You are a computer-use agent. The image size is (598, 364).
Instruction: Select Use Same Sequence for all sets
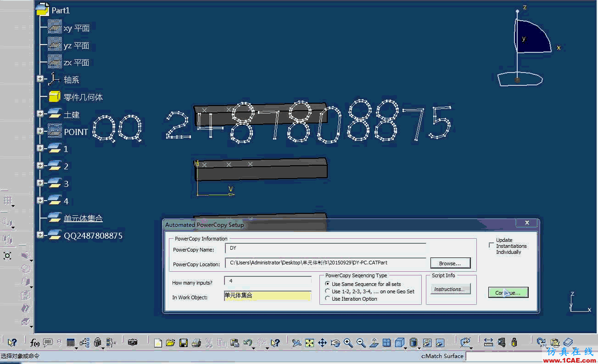(x=327, y=284)
